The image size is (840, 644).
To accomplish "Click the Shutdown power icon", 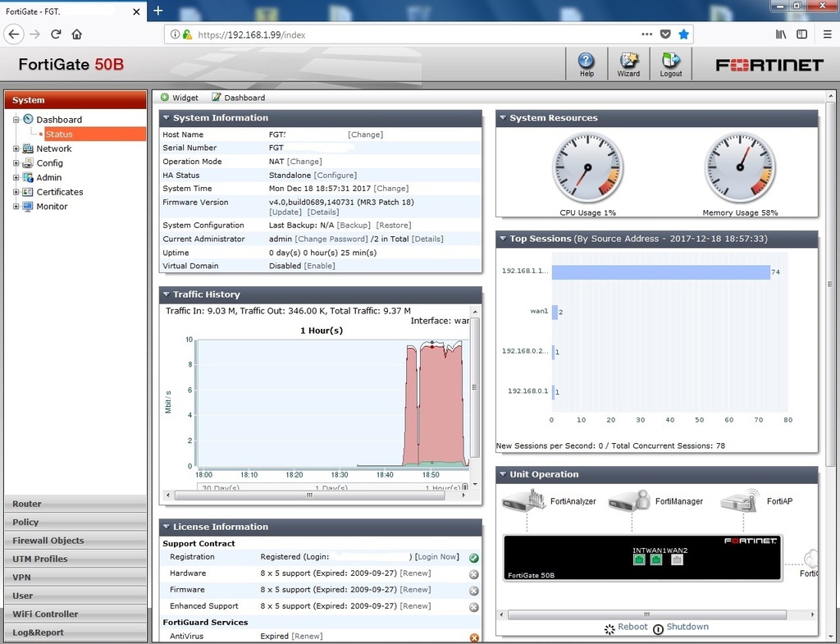I will click(x=659, y=629).
